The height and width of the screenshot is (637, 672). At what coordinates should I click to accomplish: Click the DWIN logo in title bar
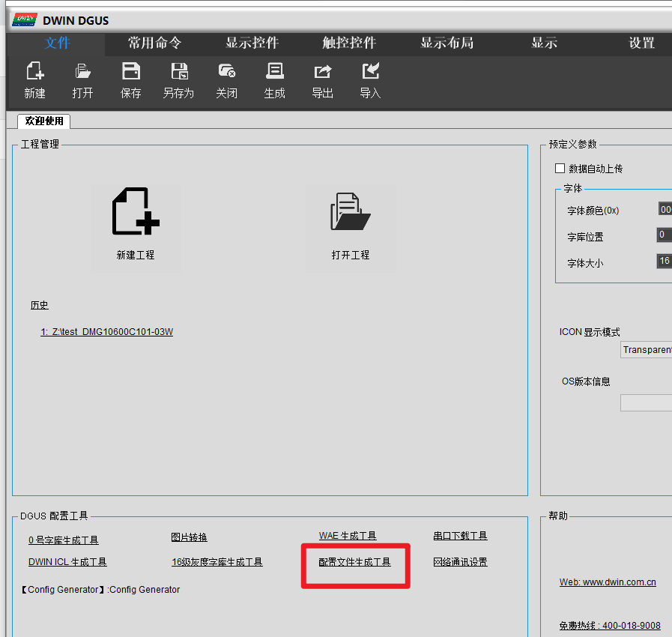[25, 19]
